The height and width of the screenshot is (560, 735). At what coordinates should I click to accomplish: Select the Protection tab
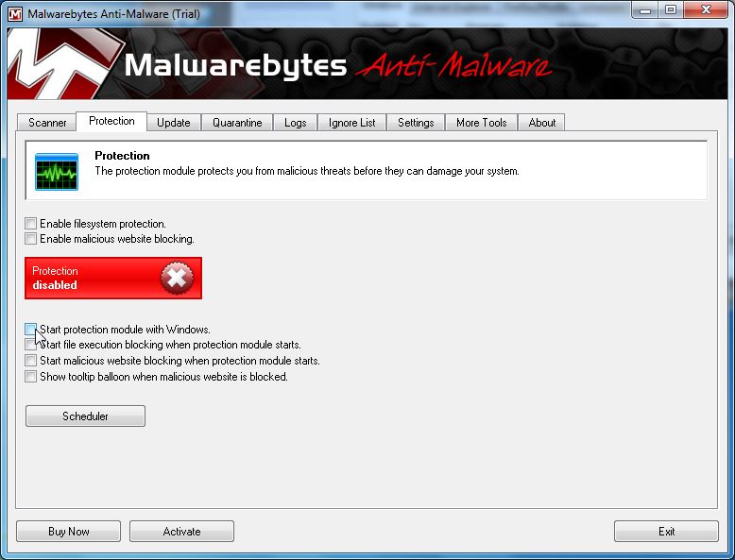point(111,121)
